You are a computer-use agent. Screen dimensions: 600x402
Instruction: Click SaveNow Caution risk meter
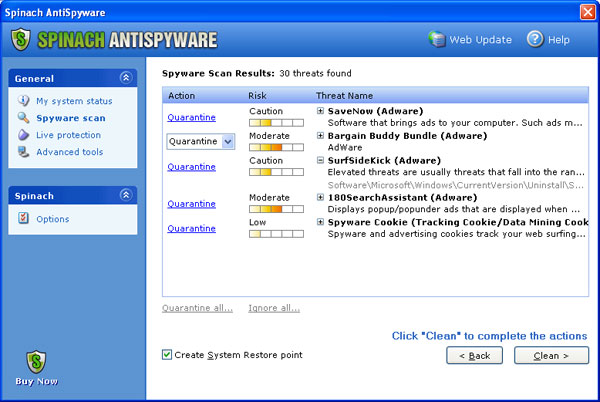click(x=276, y=123)
